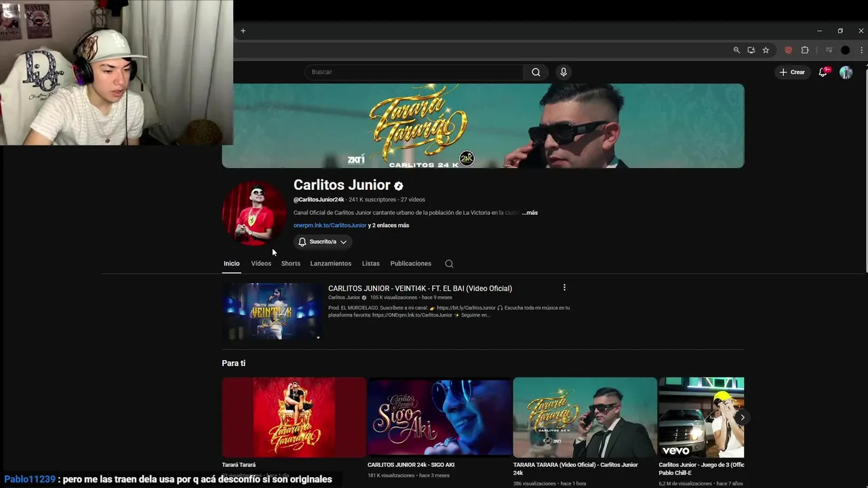Open TARARA TARARA Video Oficial thumbnail
This screenshot has height=488, width=868.
(585, 418)
